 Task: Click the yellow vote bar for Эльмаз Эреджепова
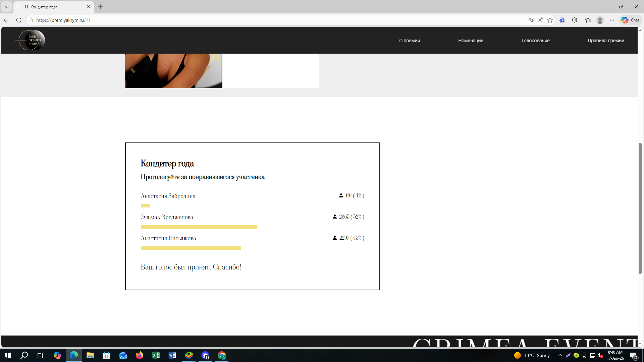coord(199,227)
